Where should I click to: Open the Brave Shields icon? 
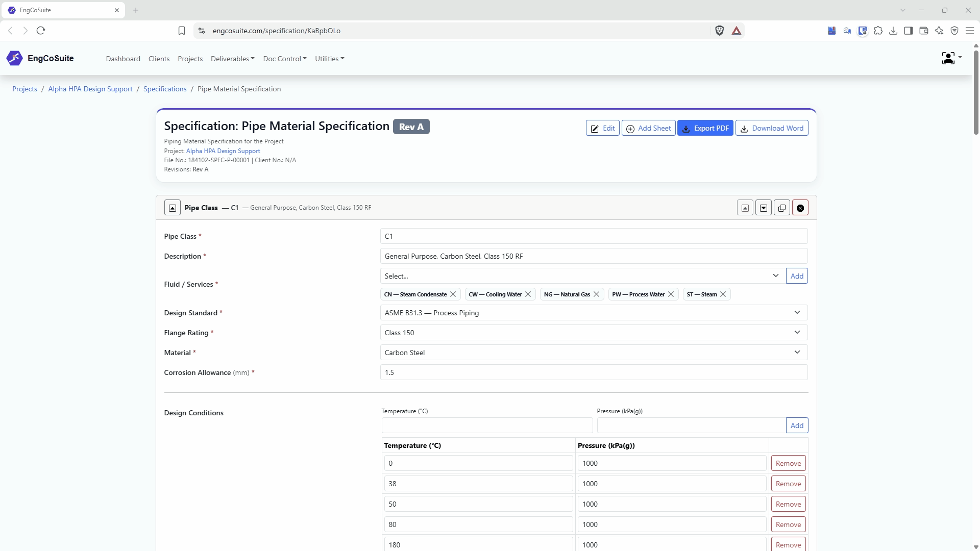[720, 31]
